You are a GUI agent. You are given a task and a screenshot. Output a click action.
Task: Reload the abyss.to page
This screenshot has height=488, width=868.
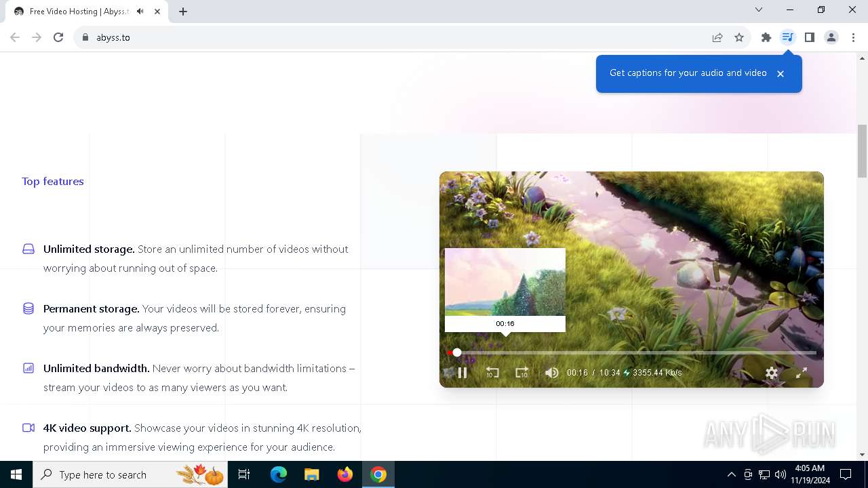[x=58, y=37]
